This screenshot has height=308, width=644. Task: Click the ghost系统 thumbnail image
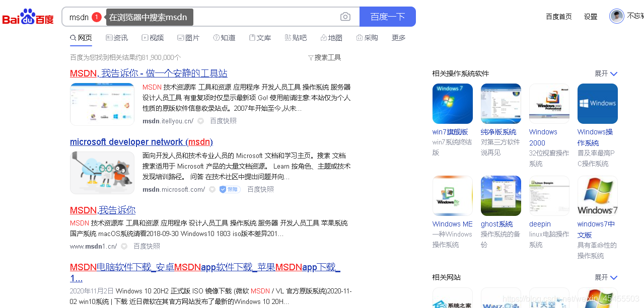pos(501,196)
